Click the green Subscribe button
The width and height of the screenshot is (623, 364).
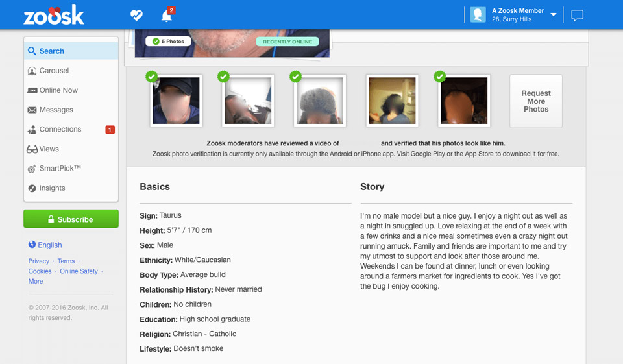click(x=71, y=219)
